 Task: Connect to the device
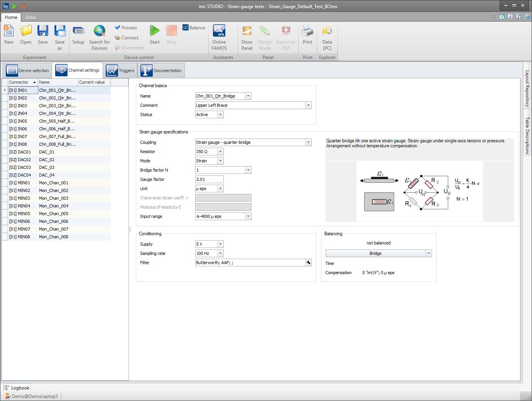click(x=127, y=38)
